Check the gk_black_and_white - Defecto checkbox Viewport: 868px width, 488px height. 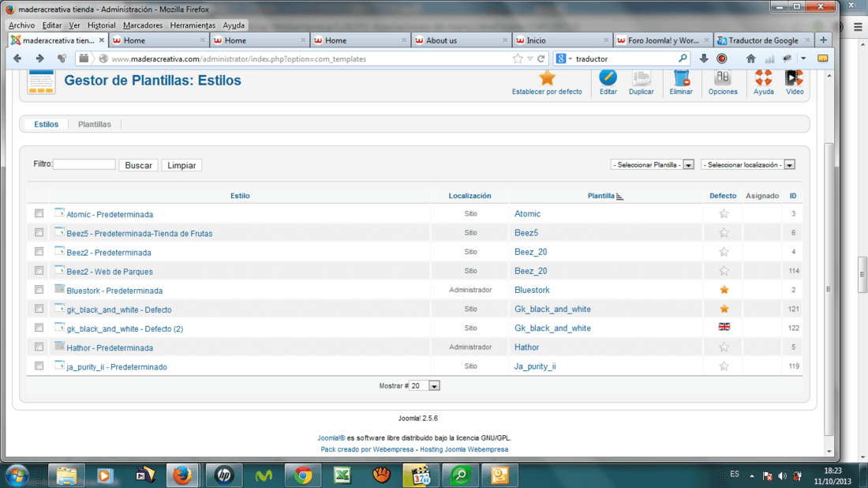point(39,309)
